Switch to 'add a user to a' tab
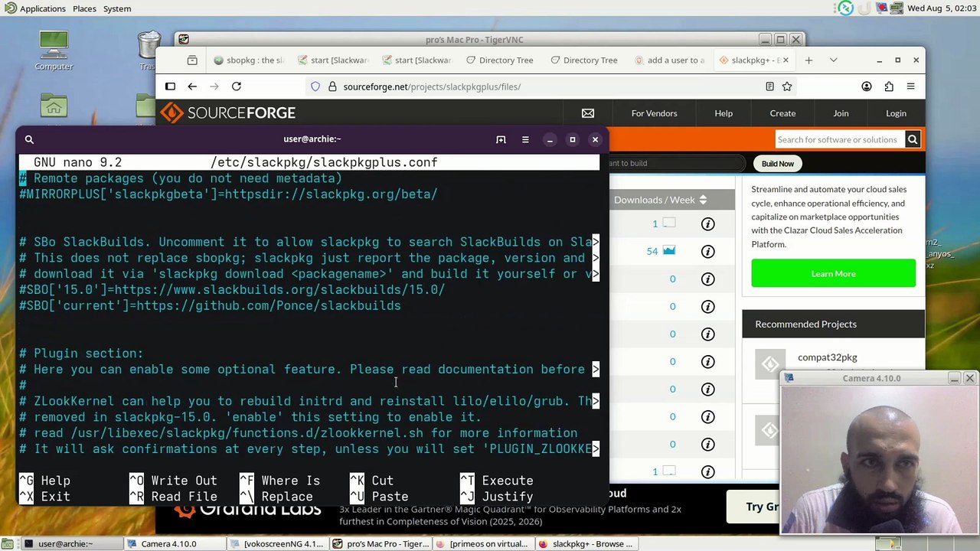The image size is (980, 551). 669,60
